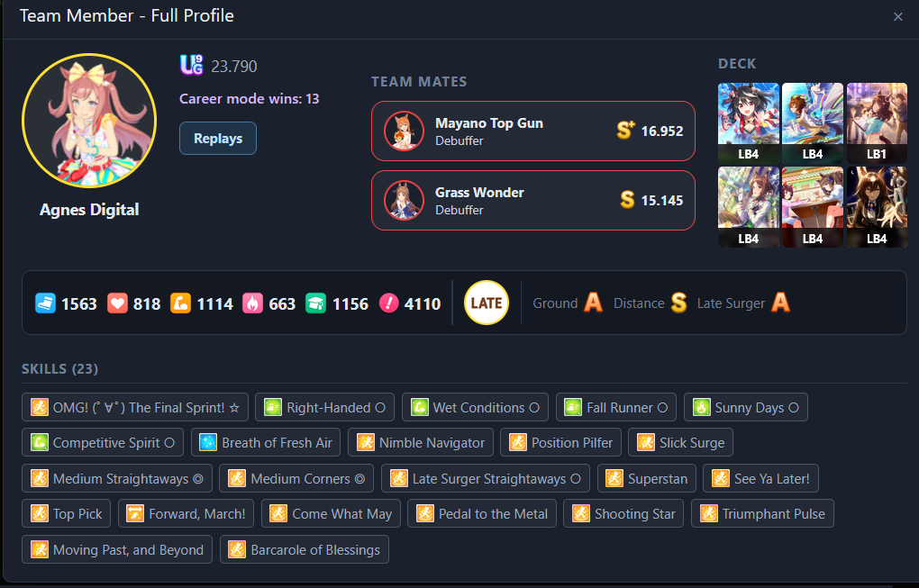919x588 pixels.
Task: Select the Competitive Spirit skill chip
Action: tap(103, 442)
